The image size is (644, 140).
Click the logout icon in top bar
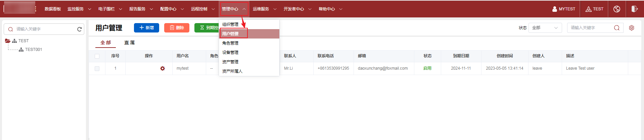point(634,9)
